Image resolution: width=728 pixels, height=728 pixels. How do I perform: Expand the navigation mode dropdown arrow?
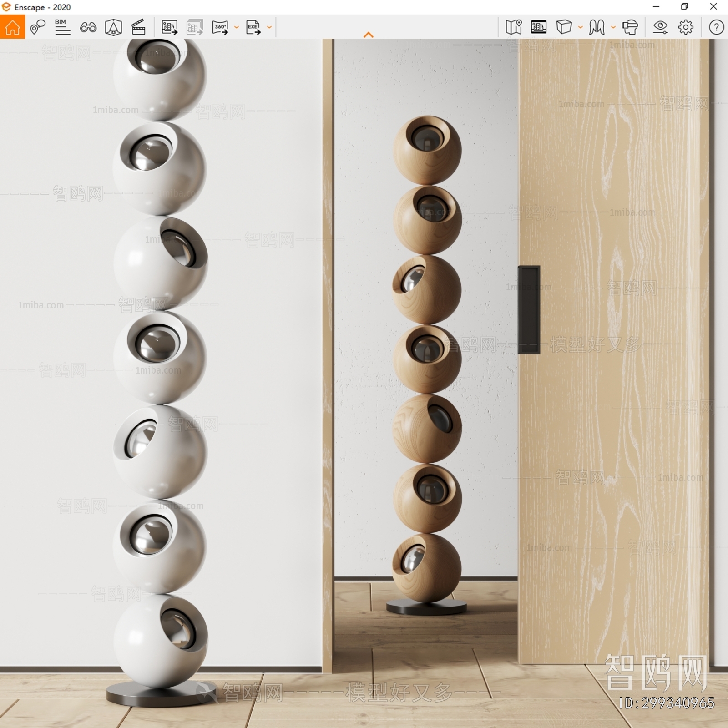pos(613,27)
